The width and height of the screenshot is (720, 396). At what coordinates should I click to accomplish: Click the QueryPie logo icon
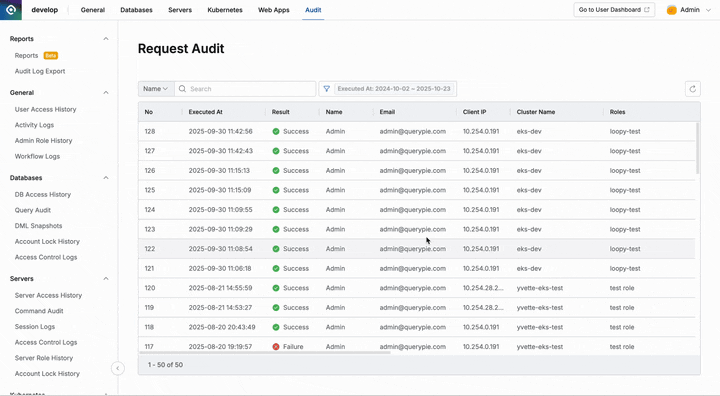pos(11,10)
